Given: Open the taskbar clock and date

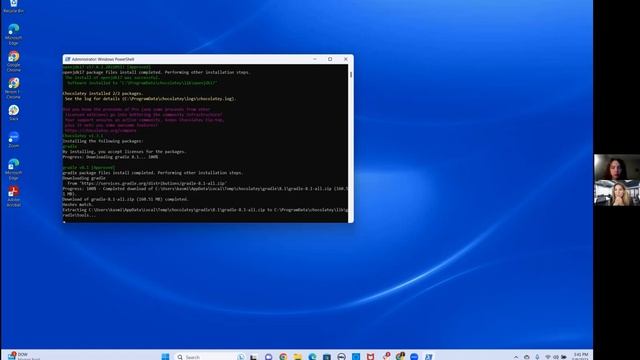Looking at the screenshot, I should coord(580,356).
